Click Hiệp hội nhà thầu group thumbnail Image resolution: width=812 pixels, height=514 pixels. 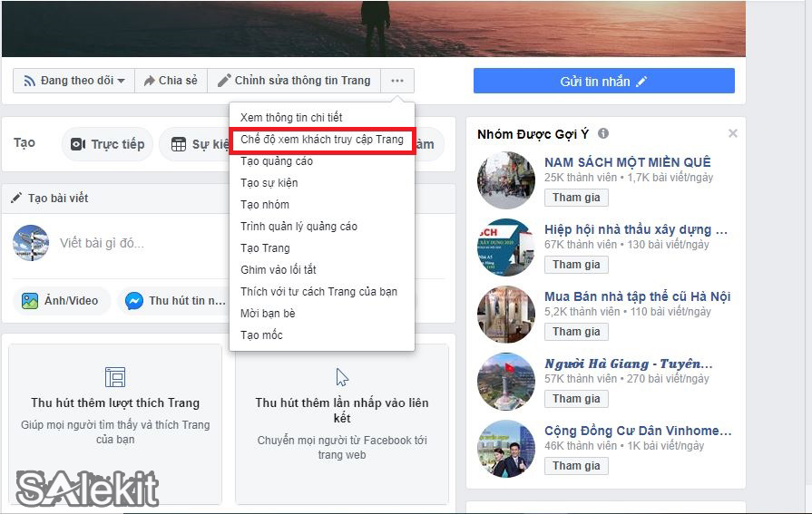click(x=506, y=247)
